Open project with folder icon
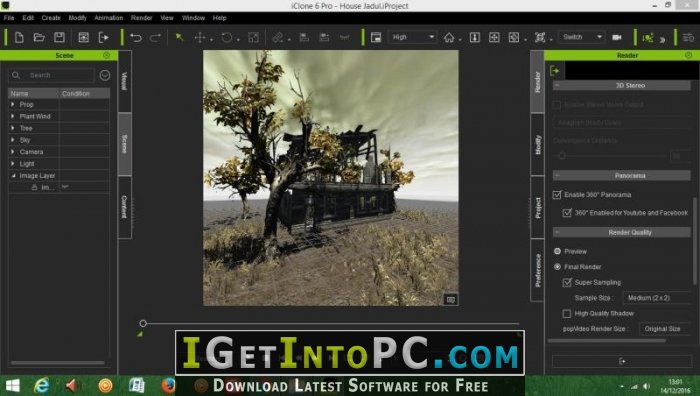The width and height of the screenshot is (700, 396). [x=39, y=37]
